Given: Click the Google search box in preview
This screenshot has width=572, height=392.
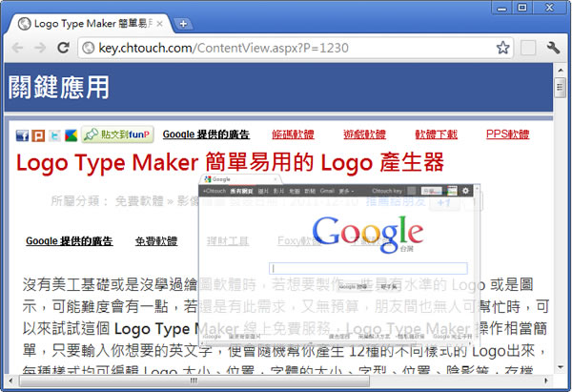Looking at the screenshot, I should [368, 269].
